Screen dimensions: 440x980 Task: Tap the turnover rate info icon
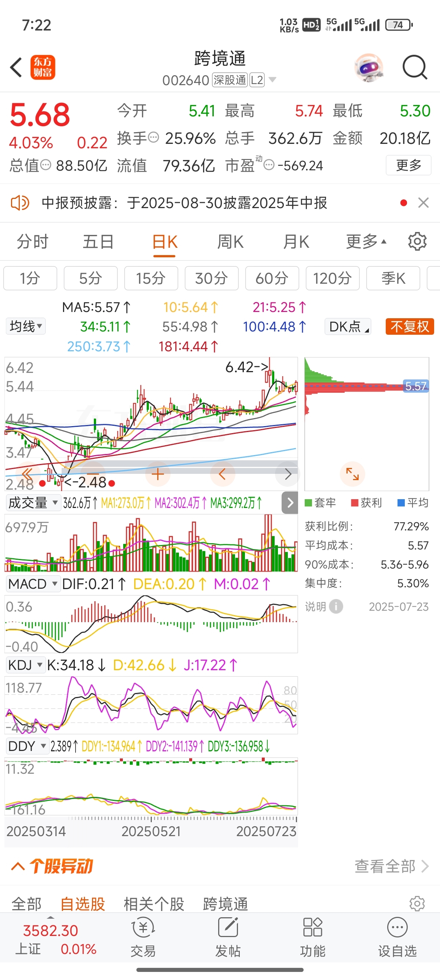[153, 137]
